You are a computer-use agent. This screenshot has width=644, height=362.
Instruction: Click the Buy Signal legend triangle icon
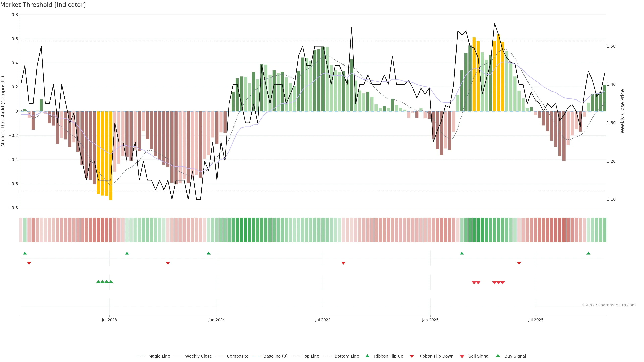coord(498,356)
